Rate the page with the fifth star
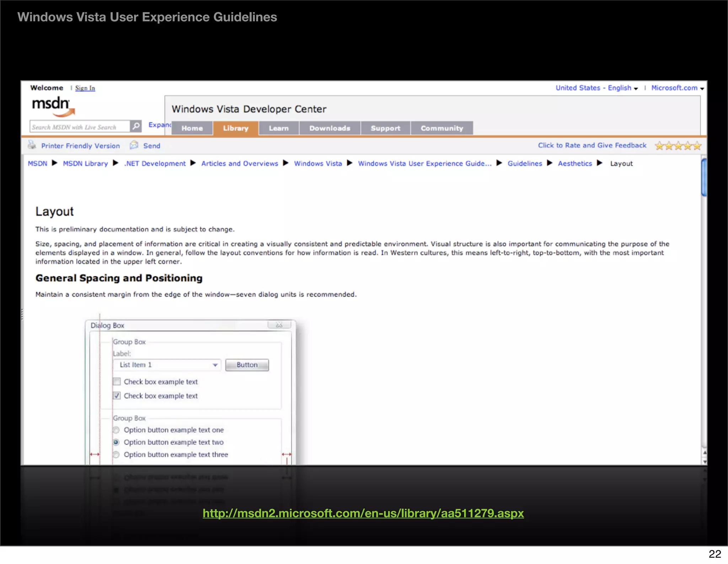 click(697, 146)
